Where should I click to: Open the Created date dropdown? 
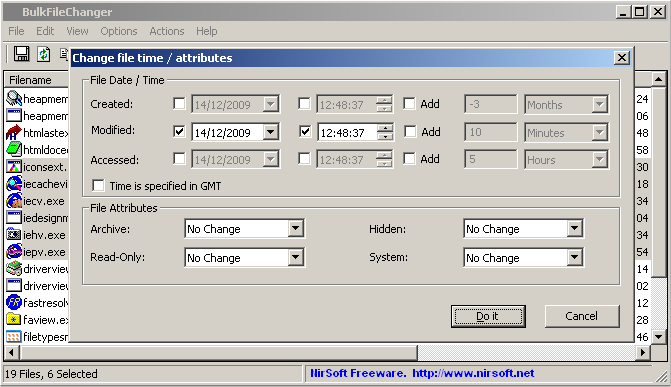coord(270,104)
